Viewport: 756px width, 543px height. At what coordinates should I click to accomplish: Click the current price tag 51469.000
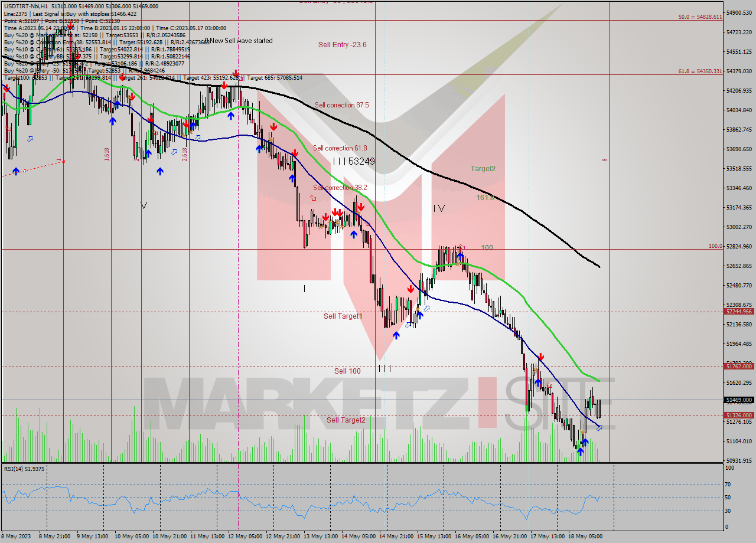point(739,400)
